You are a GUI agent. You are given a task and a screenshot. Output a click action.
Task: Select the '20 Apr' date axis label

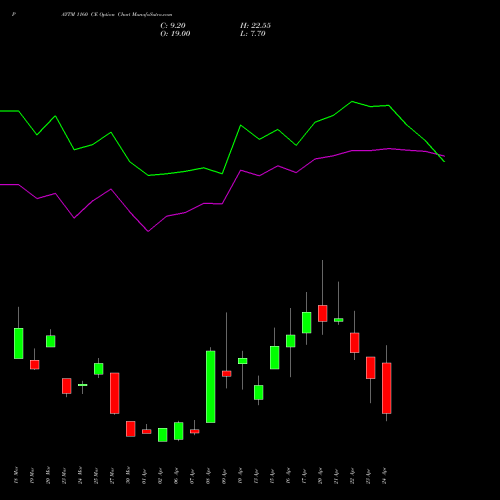point(320,476)
